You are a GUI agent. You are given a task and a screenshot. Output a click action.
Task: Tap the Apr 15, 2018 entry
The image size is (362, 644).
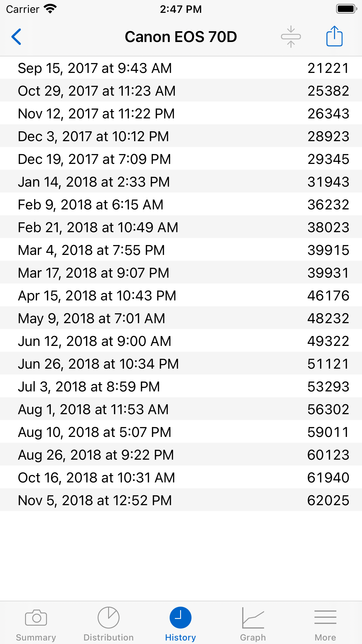click(181, 295)
